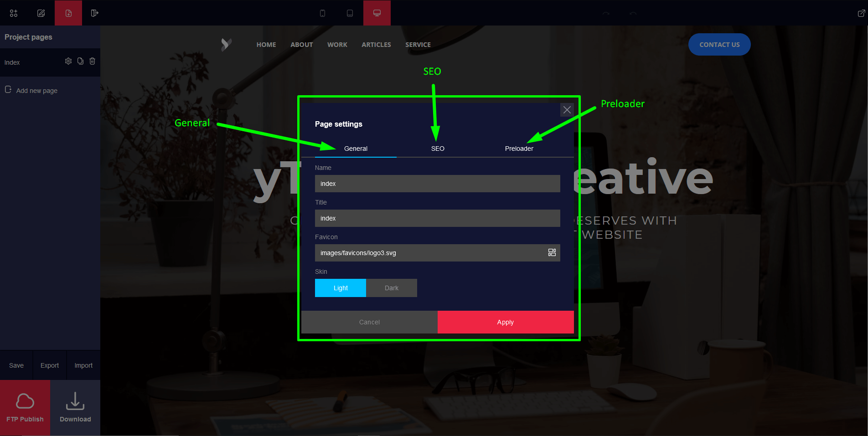
Task: Open Index page settings gear
Action: coord(68,61)
